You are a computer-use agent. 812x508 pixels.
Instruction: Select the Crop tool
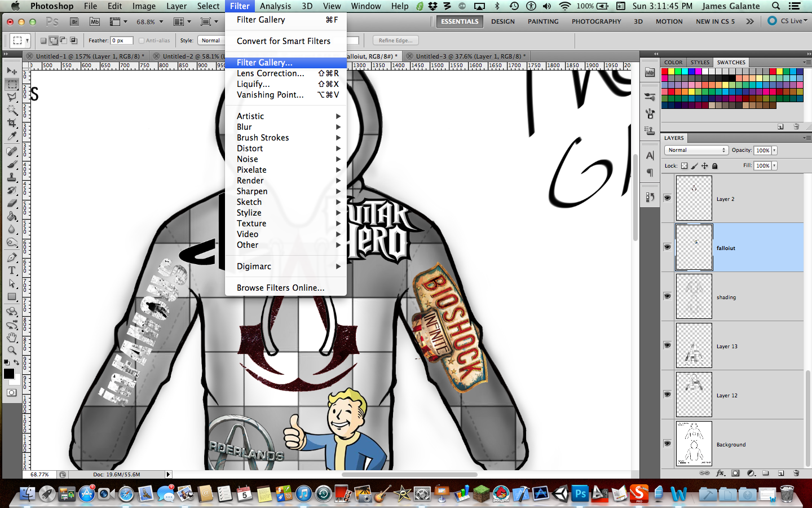pyautogui.click(x=12, y=123)
